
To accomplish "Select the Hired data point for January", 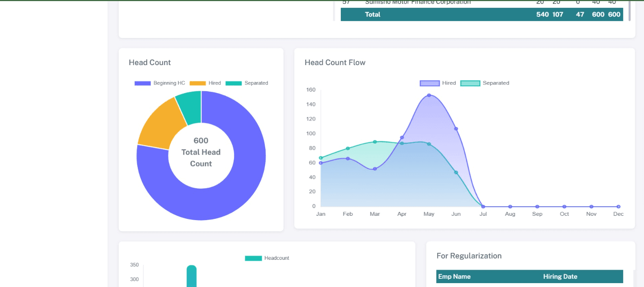I will 321,163.
